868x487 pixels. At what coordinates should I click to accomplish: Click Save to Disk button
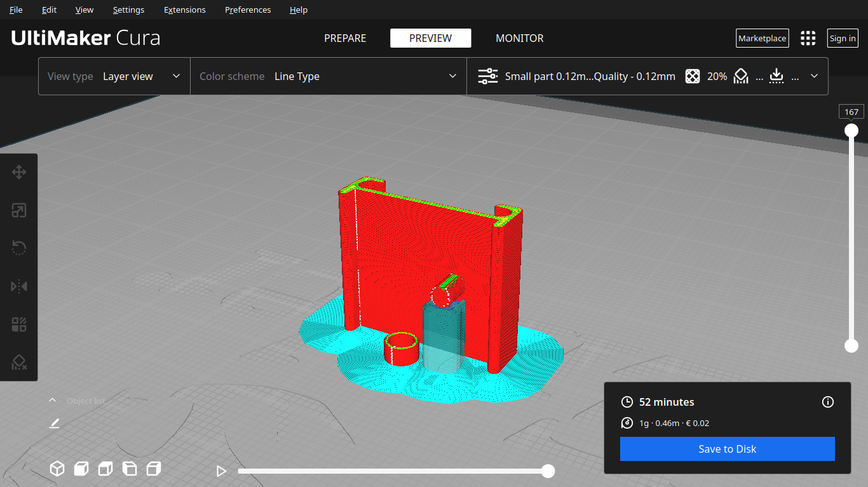click(728, 449)
